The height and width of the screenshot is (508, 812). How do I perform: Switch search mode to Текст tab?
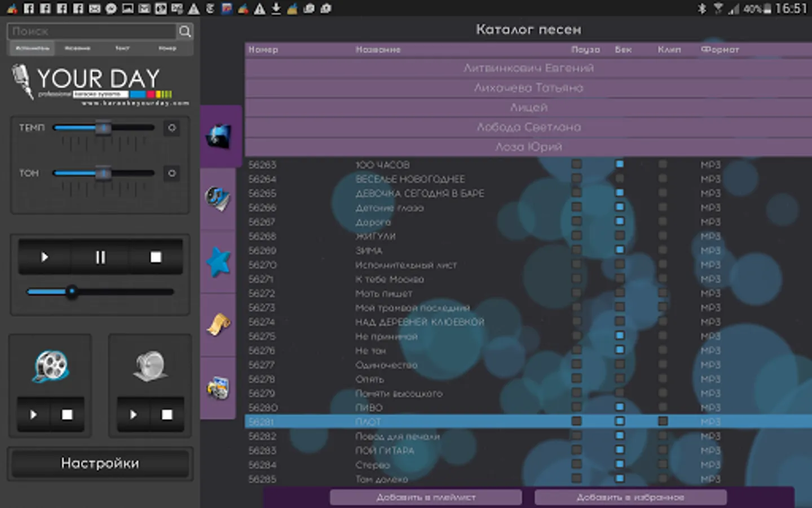pyautogui.click(x=122, y=49)
